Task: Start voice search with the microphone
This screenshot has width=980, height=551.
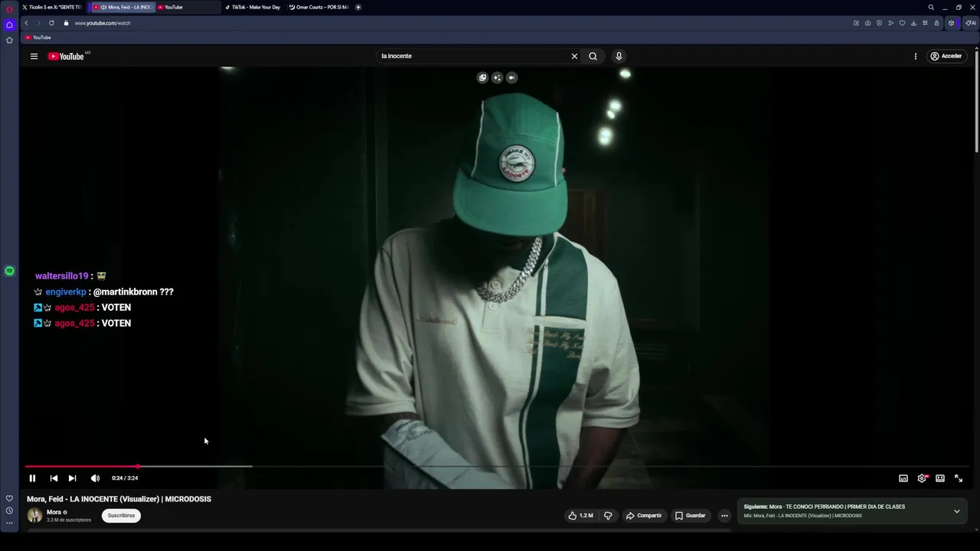Action: 619,56
